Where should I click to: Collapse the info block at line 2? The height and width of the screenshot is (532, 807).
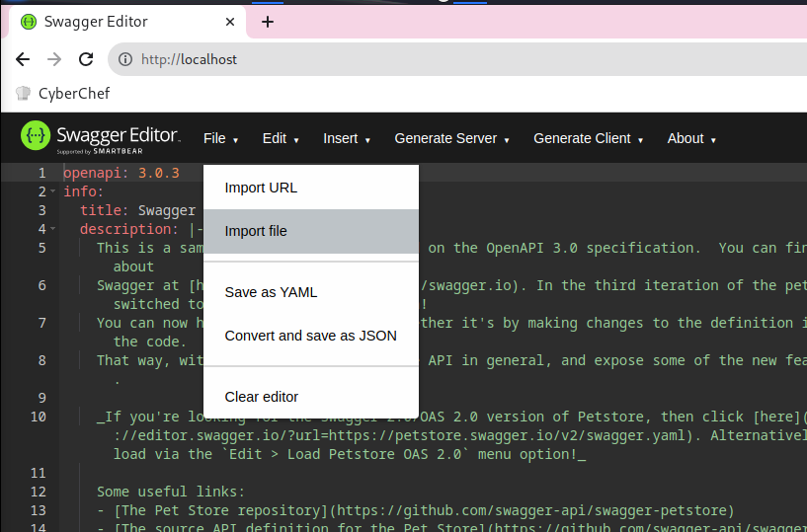click(53, 191)
